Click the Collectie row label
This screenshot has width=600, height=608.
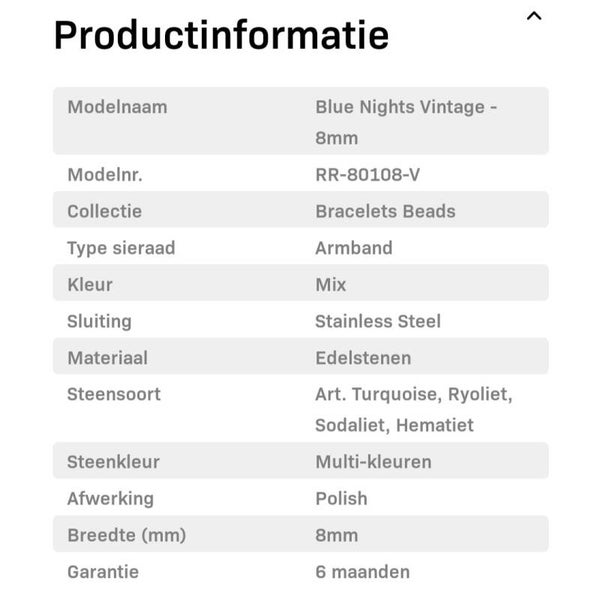tap(104, 211)
